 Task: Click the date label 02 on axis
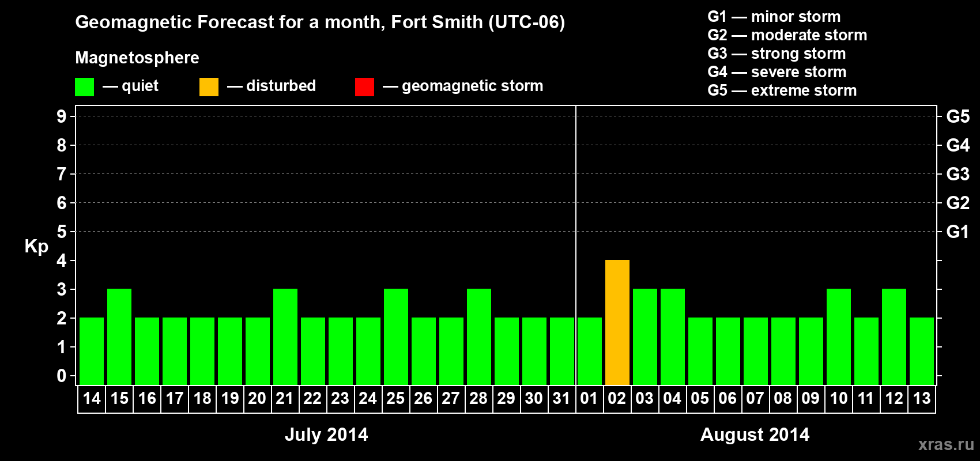(617, 398)
